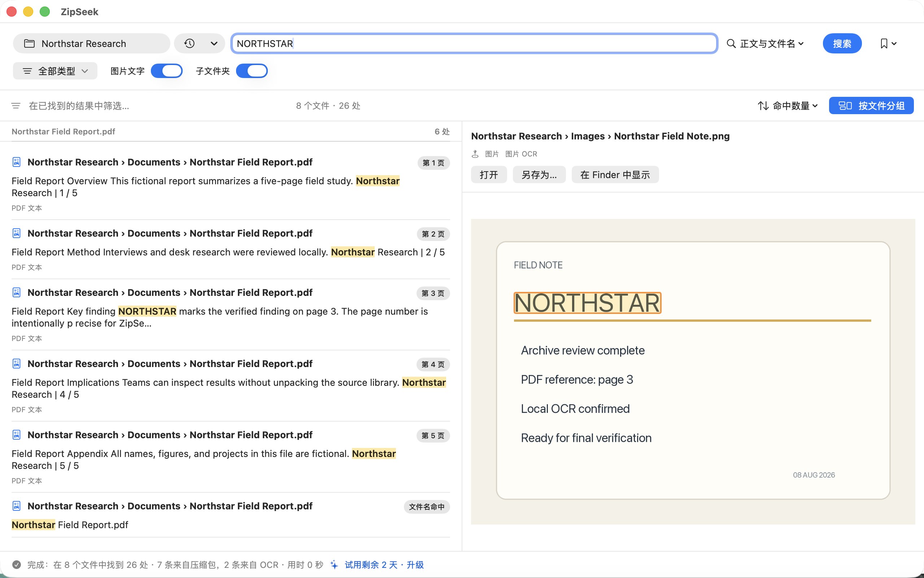Click the NORTHSTAR search input field
Image resolution: width=924 pixels, height=578 pixels.
click(x=474, y=44)
